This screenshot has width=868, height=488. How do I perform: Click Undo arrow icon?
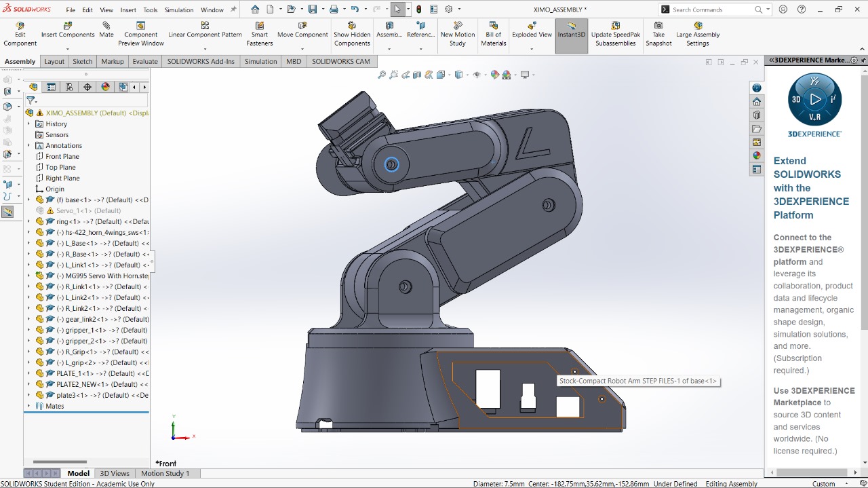click(x=355, y=10)
